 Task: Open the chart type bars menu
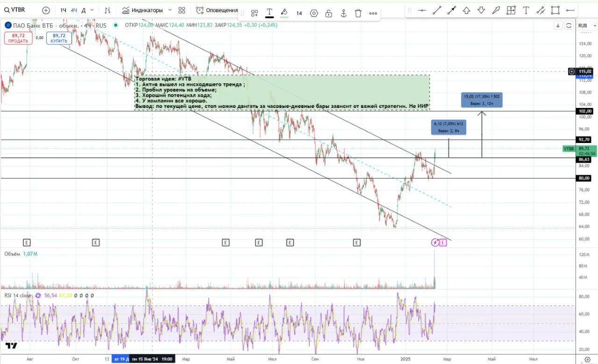(107, 10)
